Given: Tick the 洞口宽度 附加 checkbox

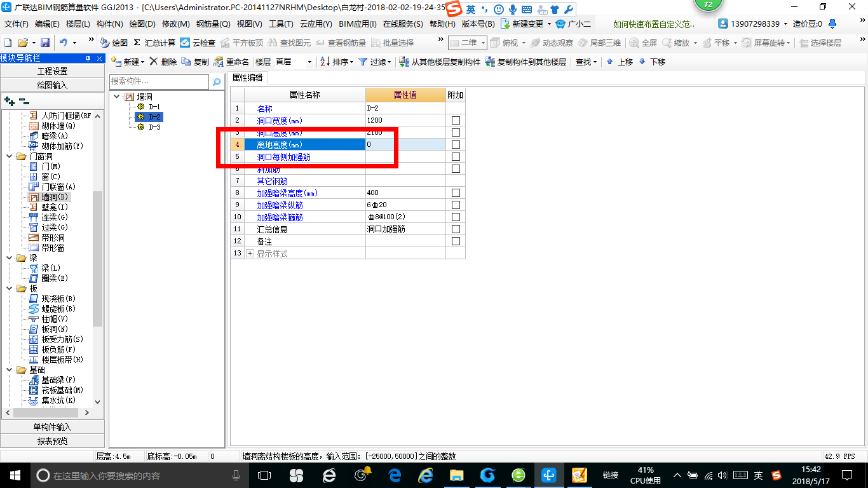Looking at the screenshot, I should (x=456, y=121).
